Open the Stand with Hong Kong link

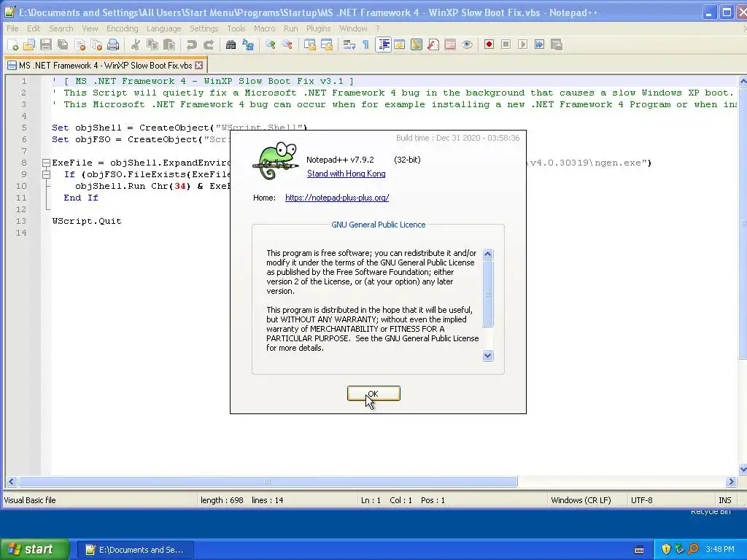(x=347, y=174)
